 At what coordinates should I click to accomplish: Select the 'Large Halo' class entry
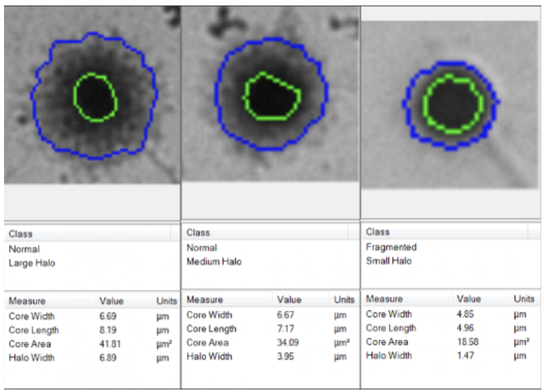(32, 263)
